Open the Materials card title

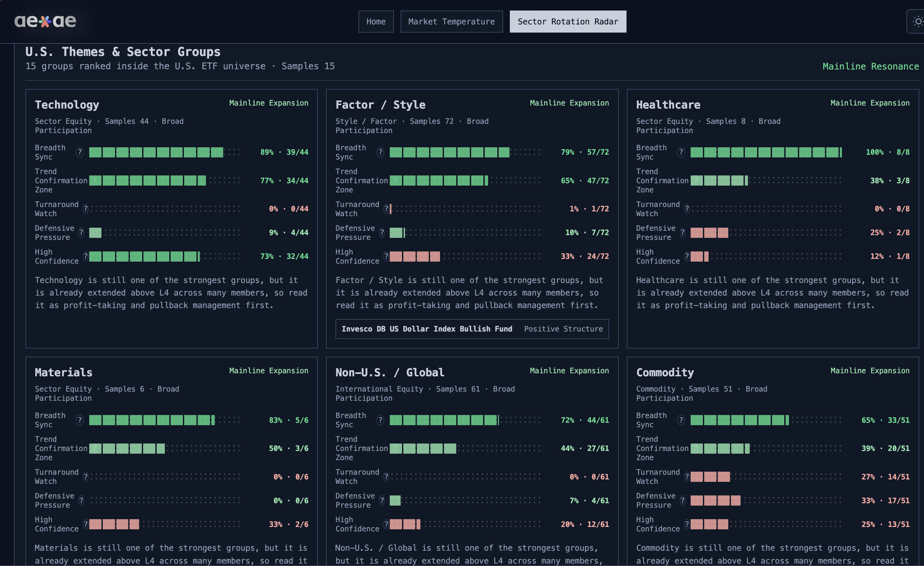pyautogui.click(x=64, y=373)
